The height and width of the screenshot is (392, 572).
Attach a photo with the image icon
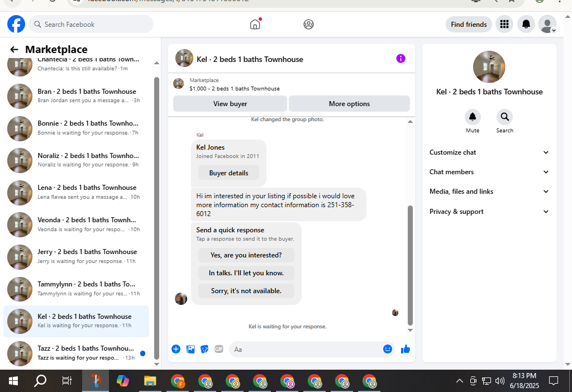(x=190, y=349)
